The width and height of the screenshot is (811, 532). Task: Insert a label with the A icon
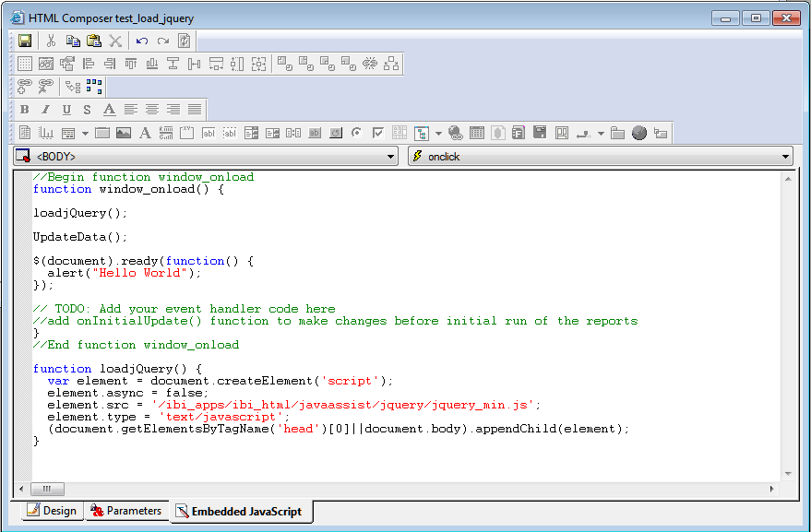145,133
